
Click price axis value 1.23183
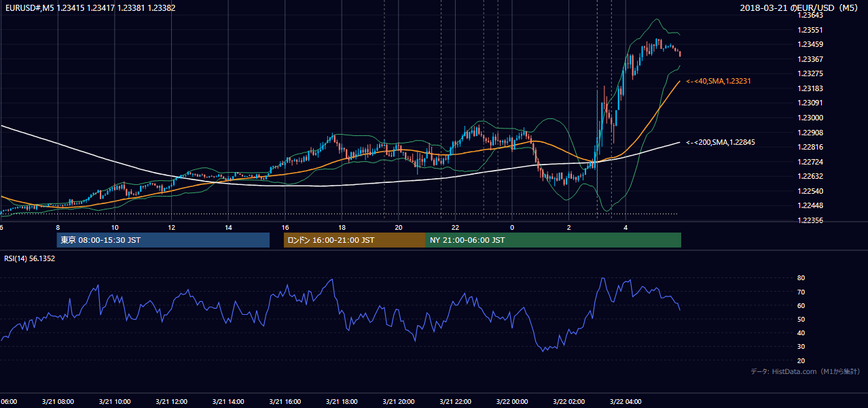click(x=810, y=88)
